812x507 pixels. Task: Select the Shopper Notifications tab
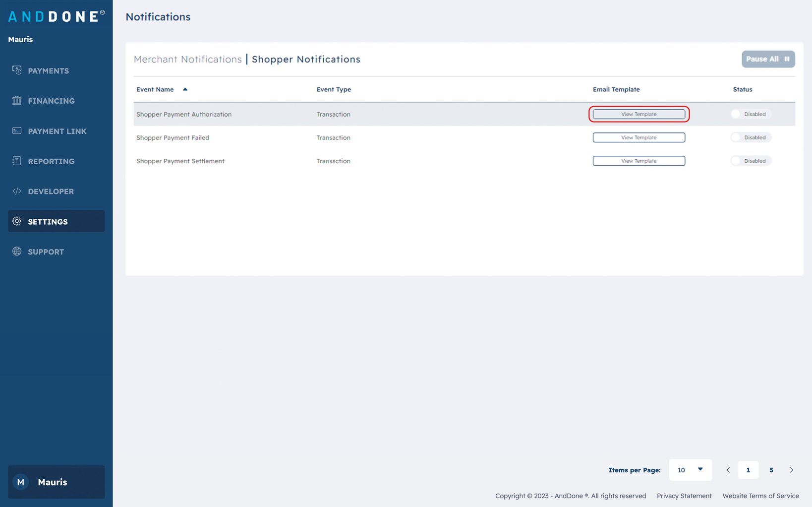click(306, 59)
